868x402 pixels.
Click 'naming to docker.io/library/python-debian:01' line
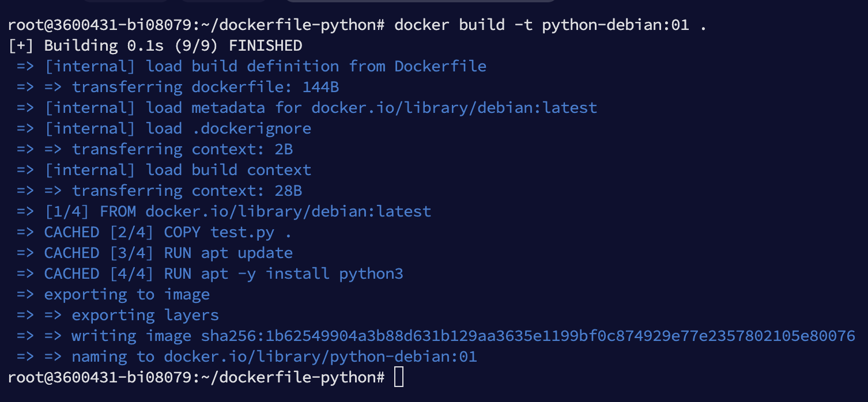click(274, 357)
